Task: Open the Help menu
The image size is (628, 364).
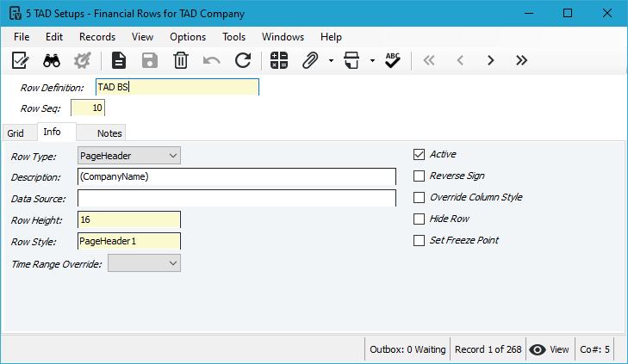Action: click(x=331, y=37)
